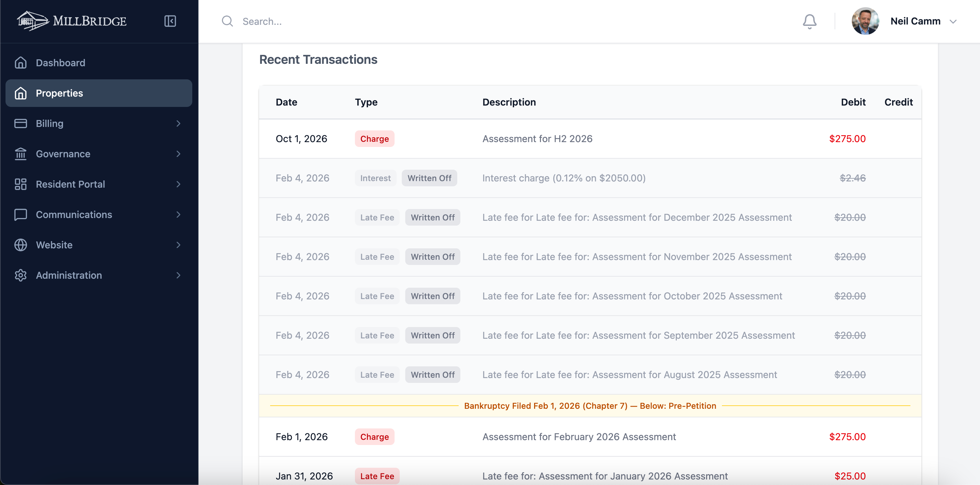Click the Governance building icon

[x=21, y=154]
